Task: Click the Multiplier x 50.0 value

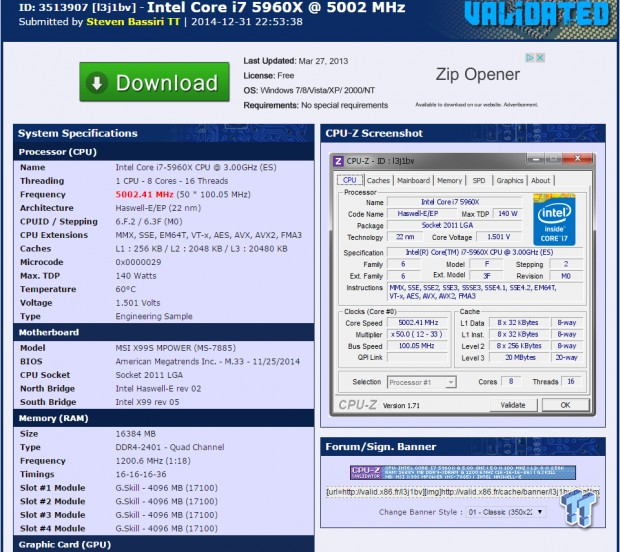Action: tap(418, 334)
